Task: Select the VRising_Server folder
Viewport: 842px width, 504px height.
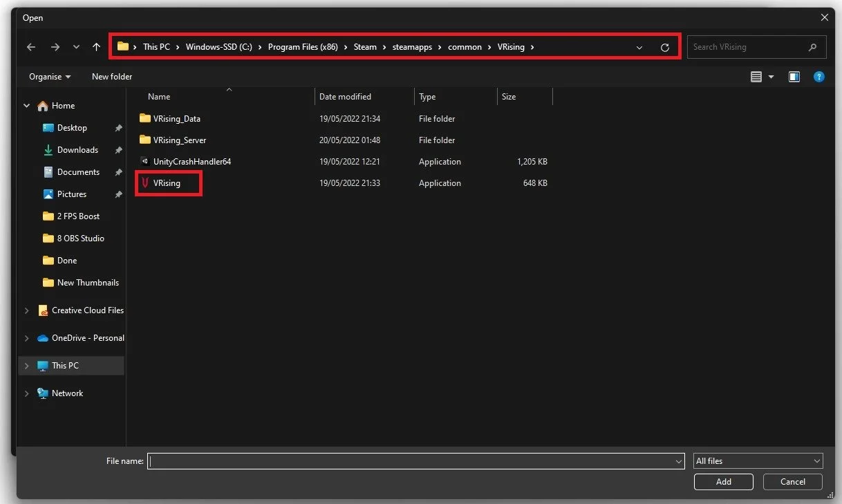Action: tap(180, 140)
